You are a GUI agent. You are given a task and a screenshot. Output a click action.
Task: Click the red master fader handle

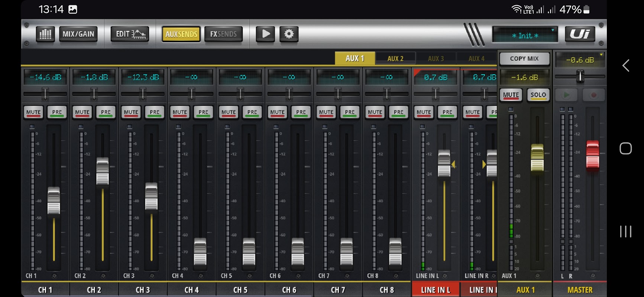coord(592,154)
